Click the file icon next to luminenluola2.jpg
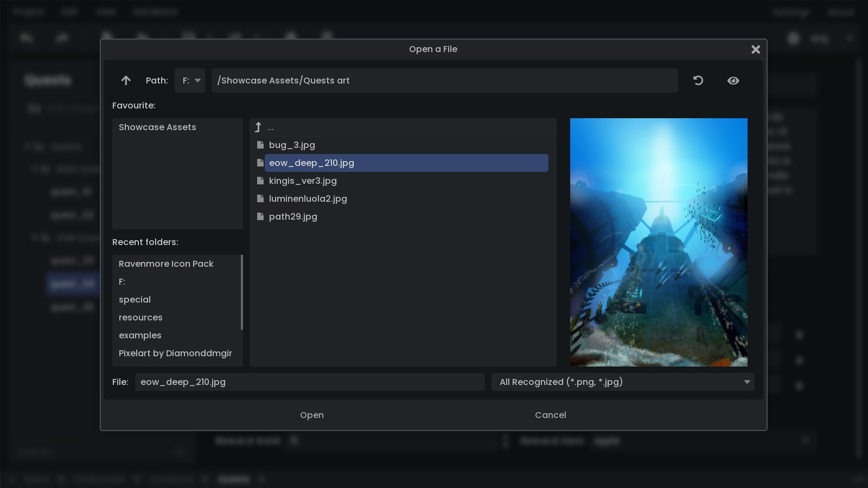Image resolution: width=868 pixels, height=488 pixels. coord(260,198)
